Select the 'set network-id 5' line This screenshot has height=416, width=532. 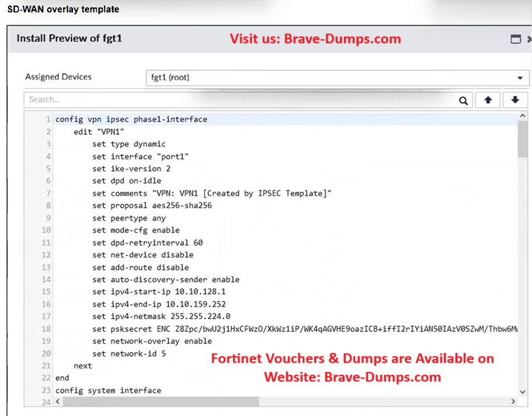(128, 353)
